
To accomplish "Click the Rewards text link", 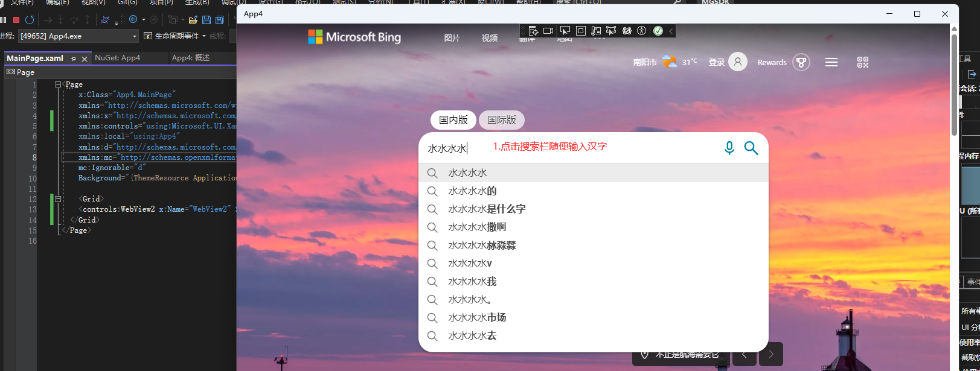I will pyautogui.click(x=772, y=62).
